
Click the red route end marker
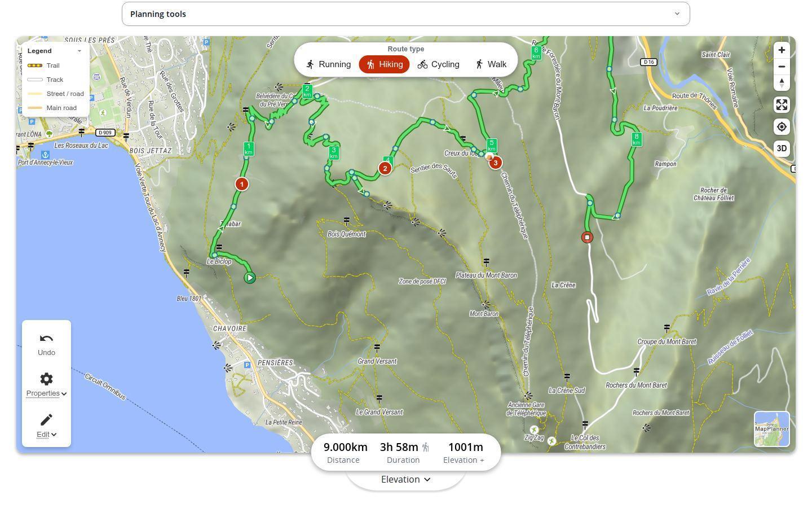pos(587,237)
